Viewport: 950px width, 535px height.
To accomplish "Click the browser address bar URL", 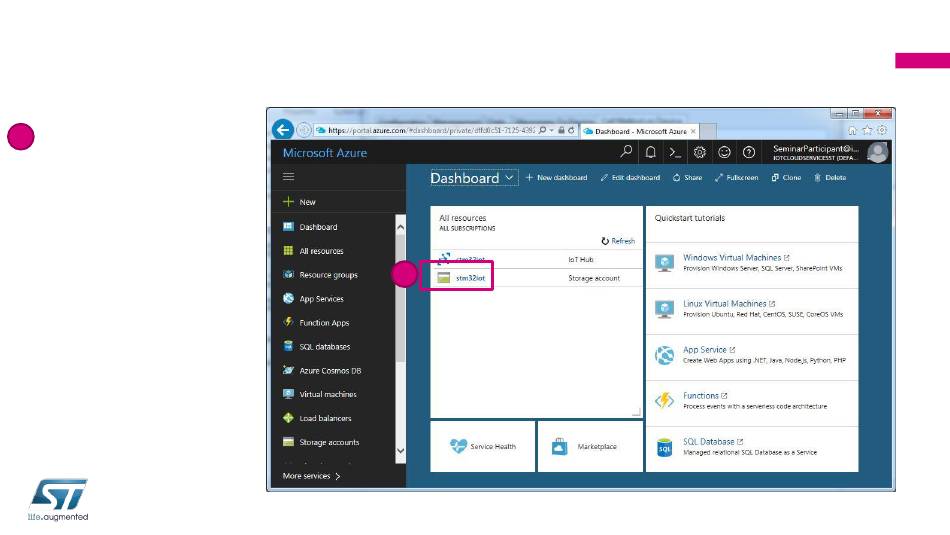I will pos(431,130).
